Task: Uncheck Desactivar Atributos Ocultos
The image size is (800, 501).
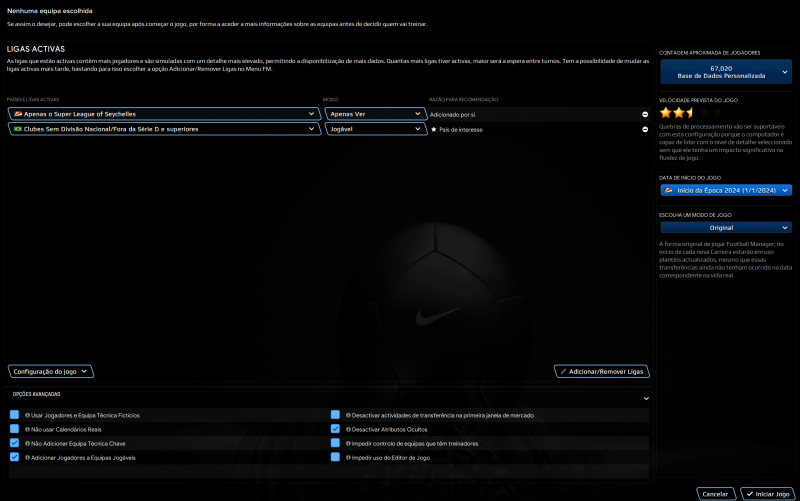Action: point(335,429)
